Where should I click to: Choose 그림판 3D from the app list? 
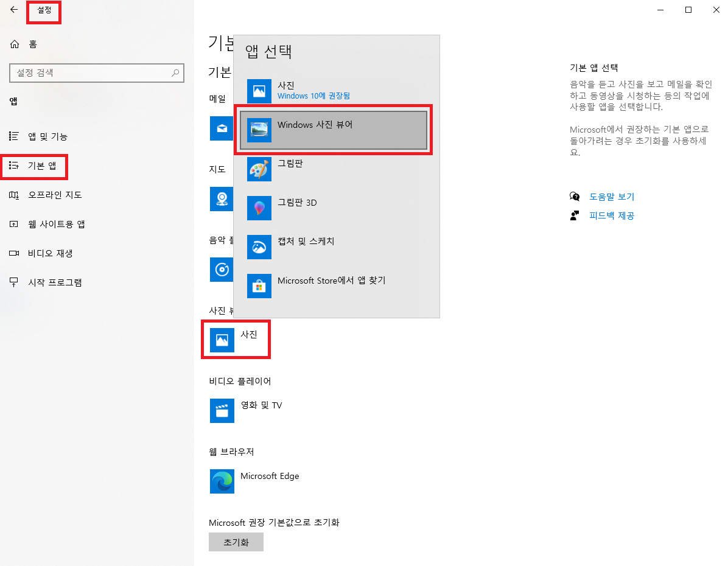coord(334,208)
